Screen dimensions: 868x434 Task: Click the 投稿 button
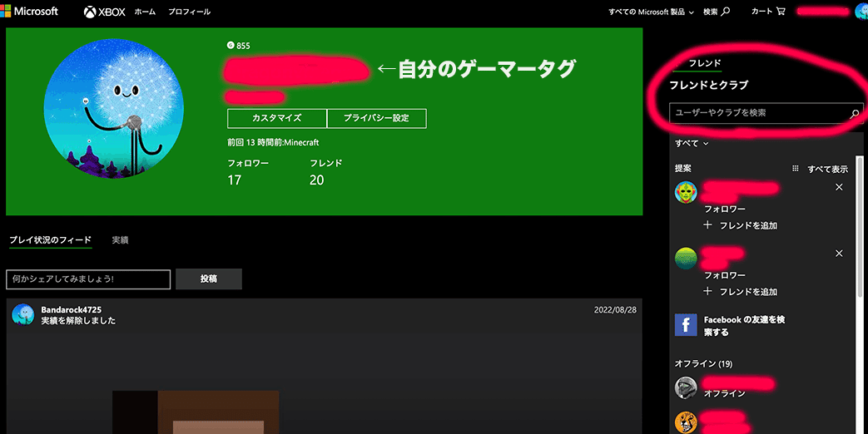209,279
